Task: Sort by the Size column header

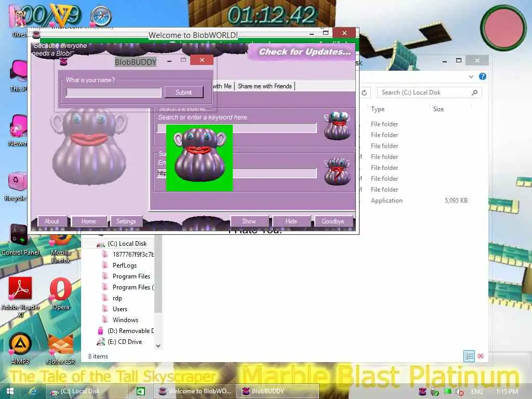Action: coord(438,109)
